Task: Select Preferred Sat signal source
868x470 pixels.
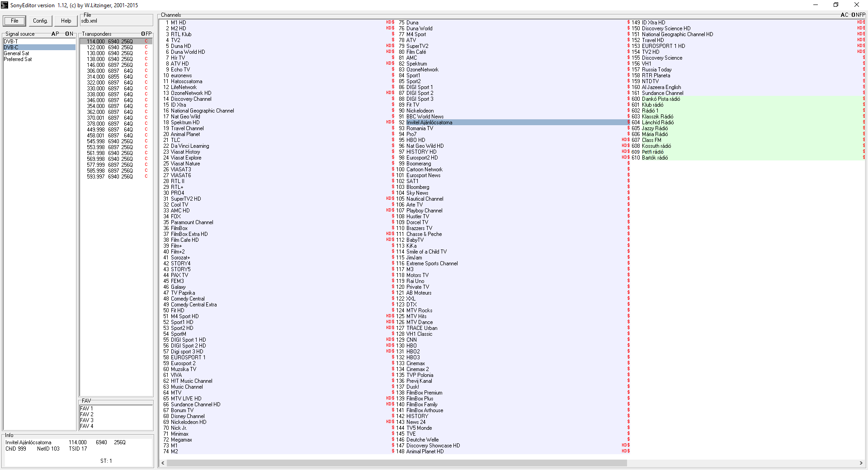Action: pyautogui.click(x=39, y=59)
